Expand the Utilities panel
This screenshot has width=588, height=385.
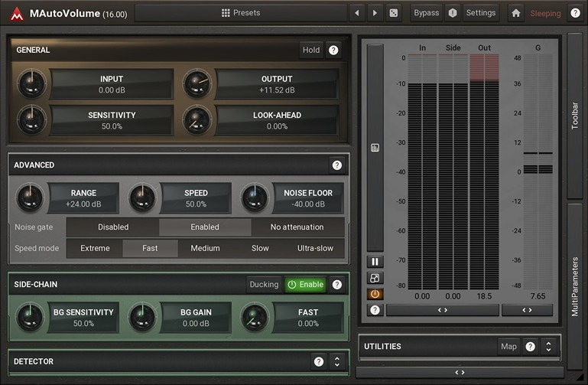(547, 347)
